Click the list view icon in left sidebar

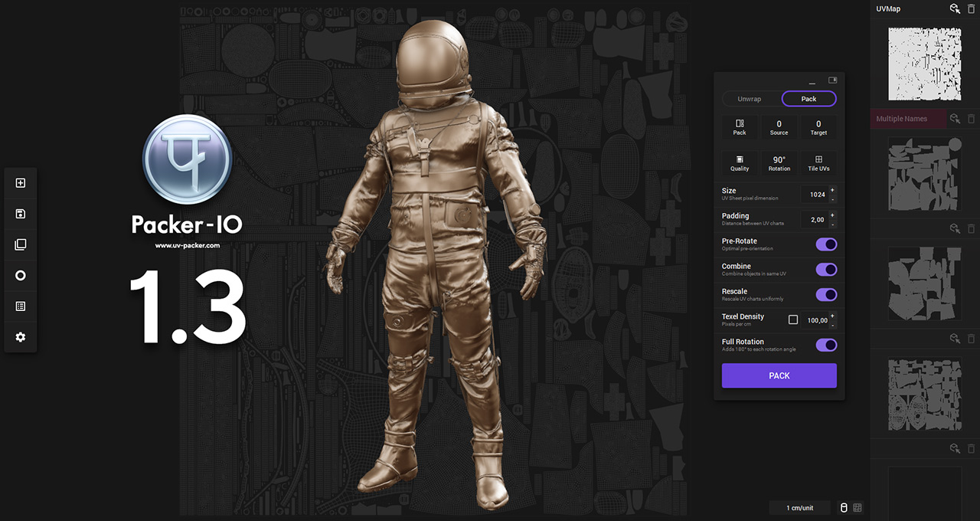pos(21,306)
